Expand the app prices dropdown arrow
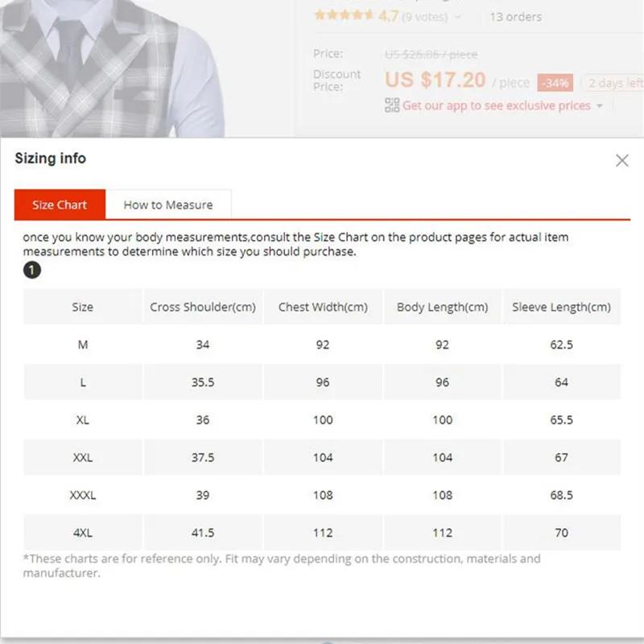This screenshot has height=644, width=644. pos(600,106)
